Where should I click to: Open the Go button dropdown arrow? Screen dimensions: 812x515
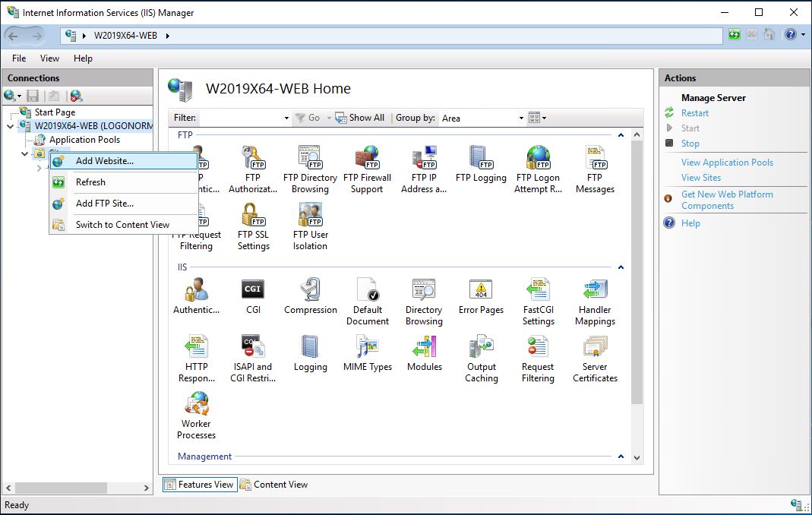pos(329,118)
